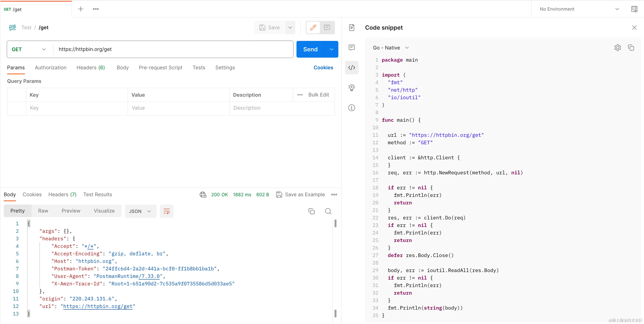Open the response Headers (7) tab
Screen dimensions: 644x324
tap(62, 195)
